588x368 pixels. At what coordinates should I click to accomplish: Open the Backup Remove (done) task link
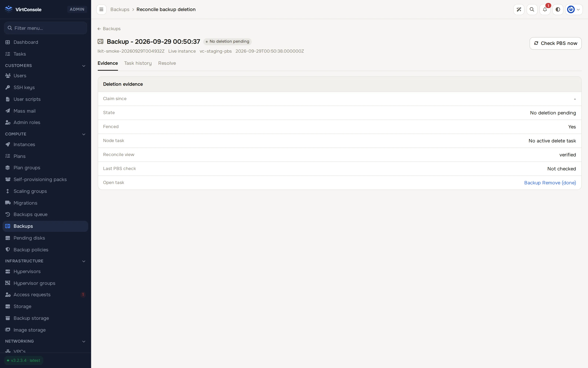[x=550, y=183]
